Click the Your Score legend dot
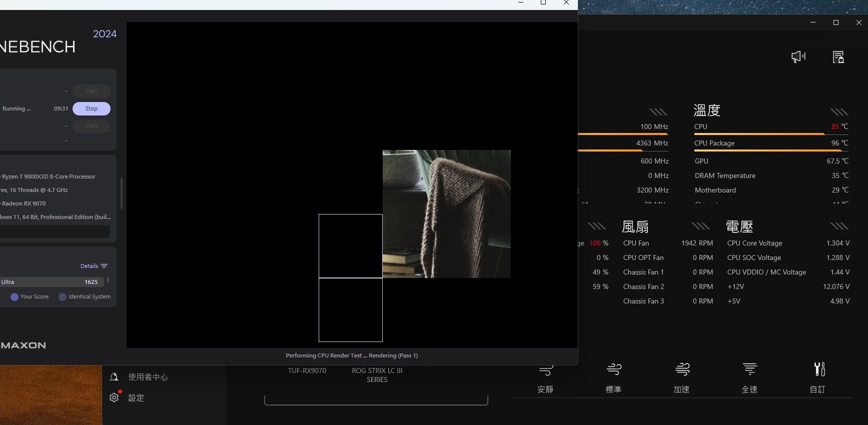868x425 pixels. click(15, 297)
